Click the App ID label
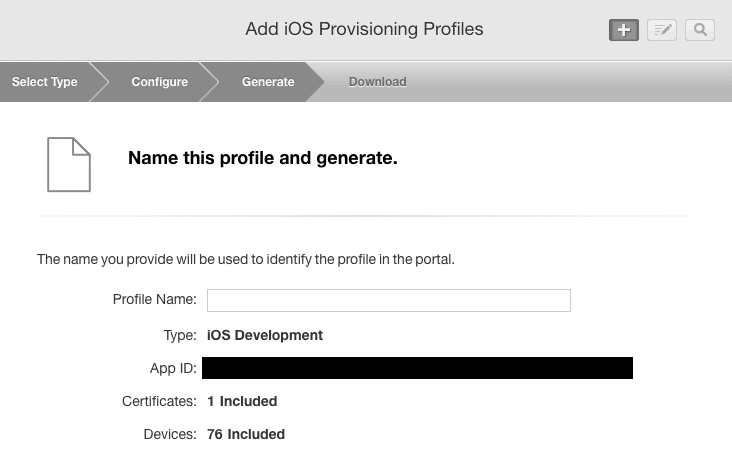The image size is (732, 462). (173, 368)
